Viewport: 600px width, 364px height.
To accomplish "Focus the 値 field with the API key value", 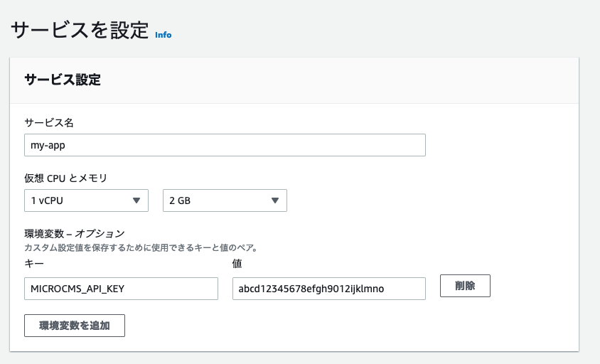I will point(328,289).
